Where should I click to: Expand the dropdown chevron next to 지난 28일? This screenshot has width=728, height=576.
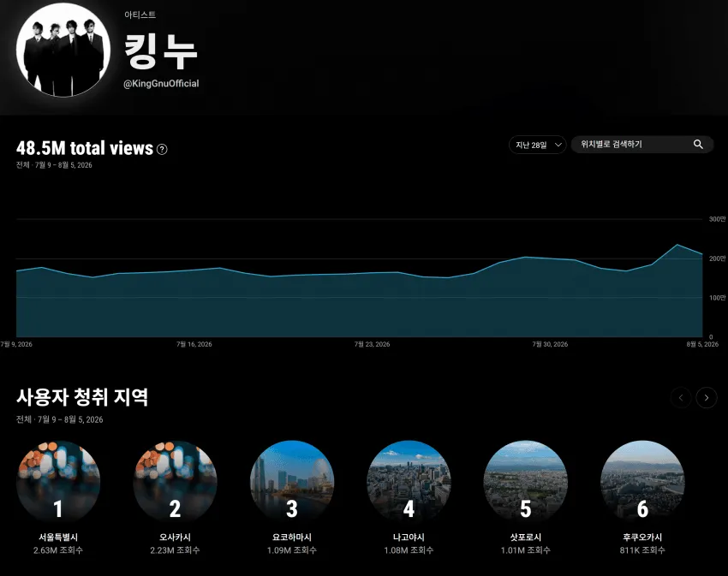tap(558, 145)
